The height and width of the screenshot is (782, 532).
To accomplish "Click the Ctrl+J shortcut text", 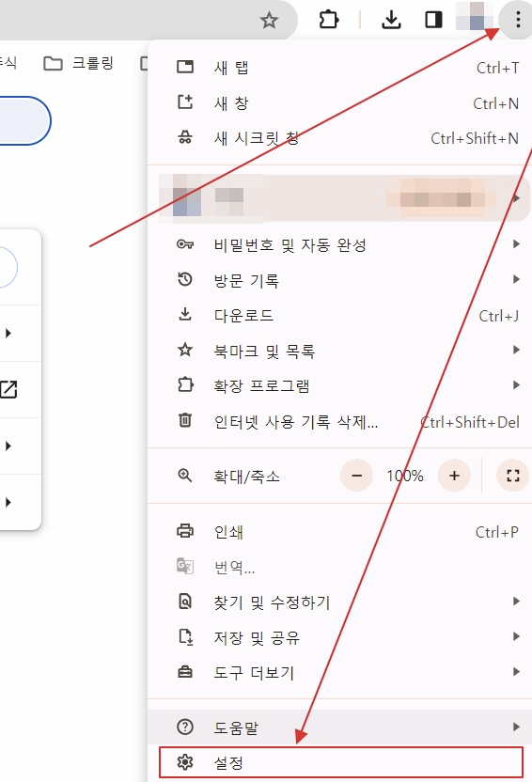I will [498, 316].
